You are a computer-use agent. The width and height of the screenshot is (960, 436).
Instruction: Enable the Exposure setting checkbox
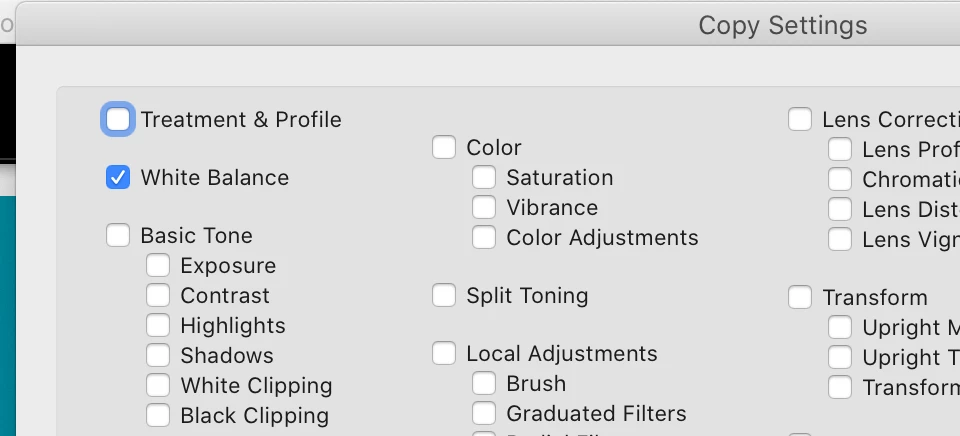point(158,266)
